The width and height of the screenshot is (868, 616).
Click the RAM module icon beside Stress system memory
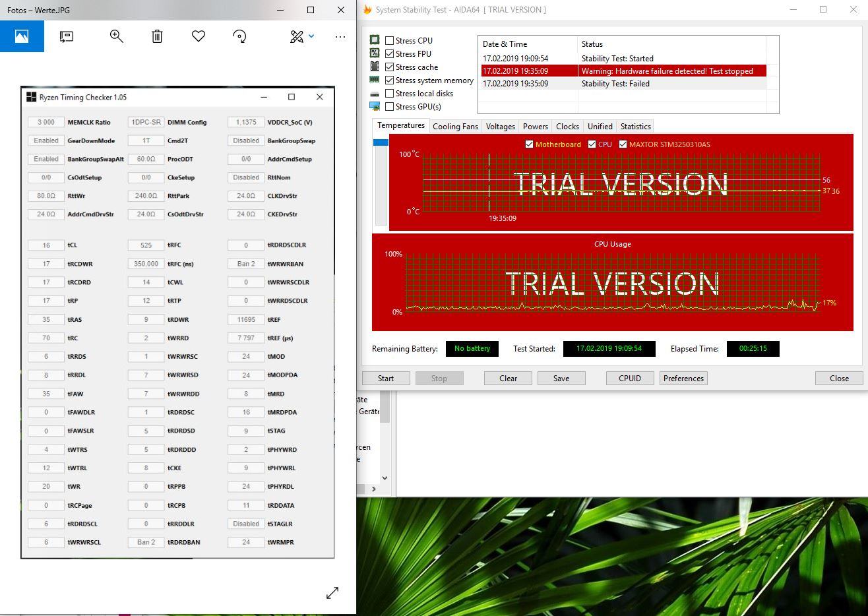click(375, 80)
